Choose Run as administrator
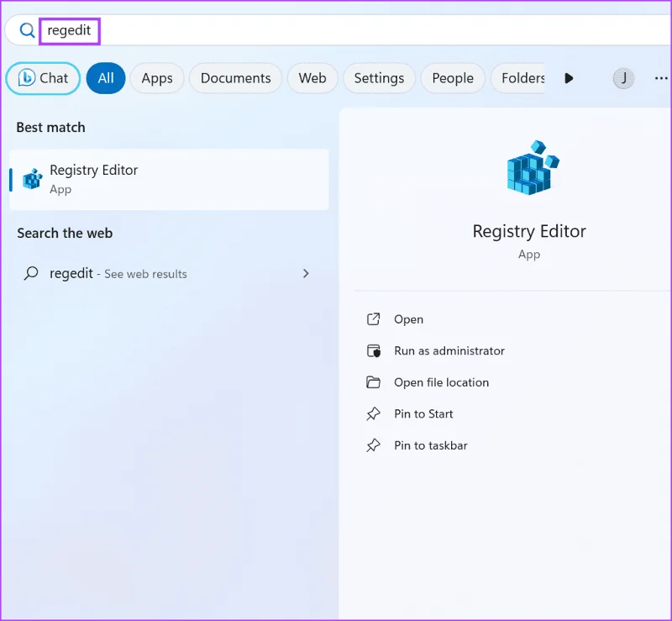The height and width of the screenshot is (621, 672). 449,350
